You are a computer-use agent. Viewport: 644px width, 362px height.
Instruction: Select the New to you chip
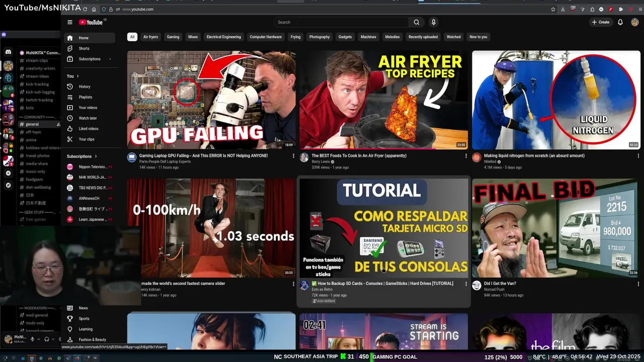[x=478, y=37]
